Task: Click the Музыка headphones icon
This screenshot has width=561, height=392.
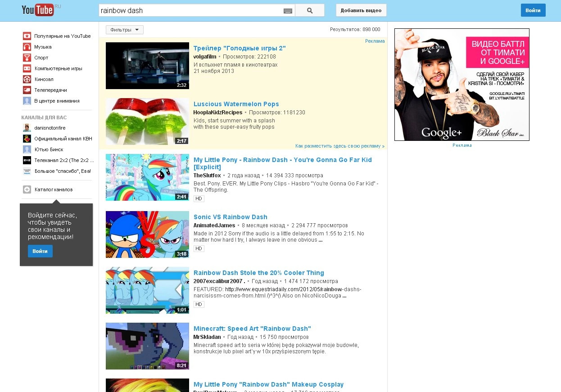Action: coord(27,47)
